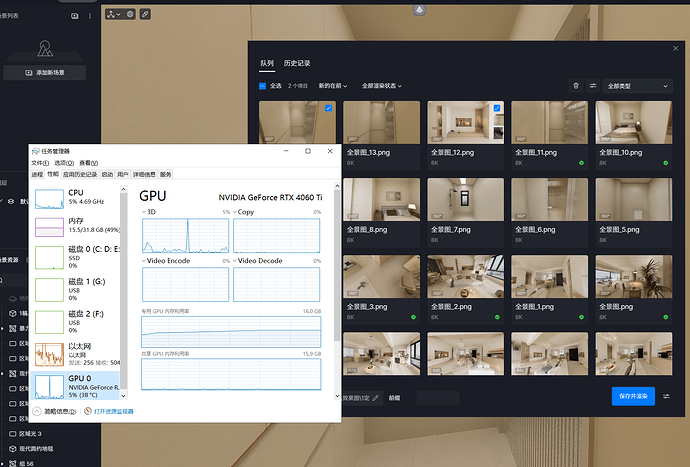
Task: Click the 保存并渲染 button
Action: pos(633,396)
